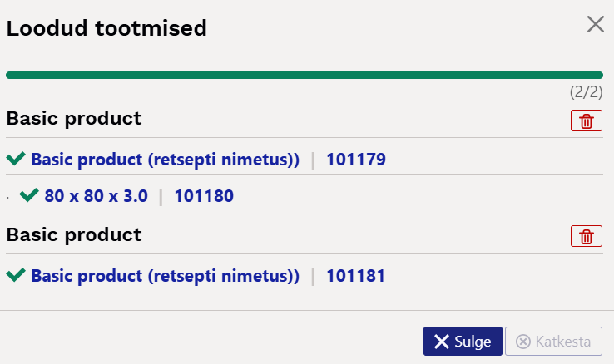Click the Sulge button

(463, 342)
